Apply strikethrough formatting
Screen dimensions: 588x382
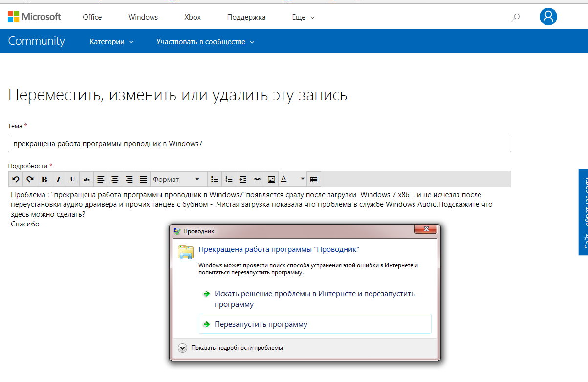point(87,179)
